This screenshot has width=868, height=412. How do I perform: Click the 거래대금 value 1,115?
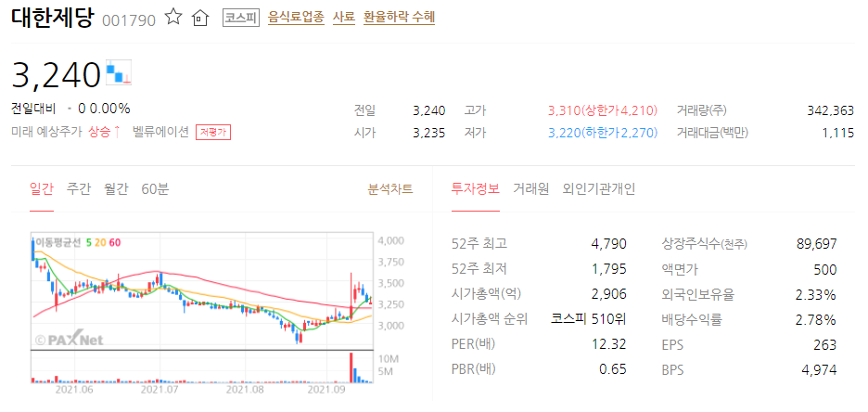(x=840, y=133)
